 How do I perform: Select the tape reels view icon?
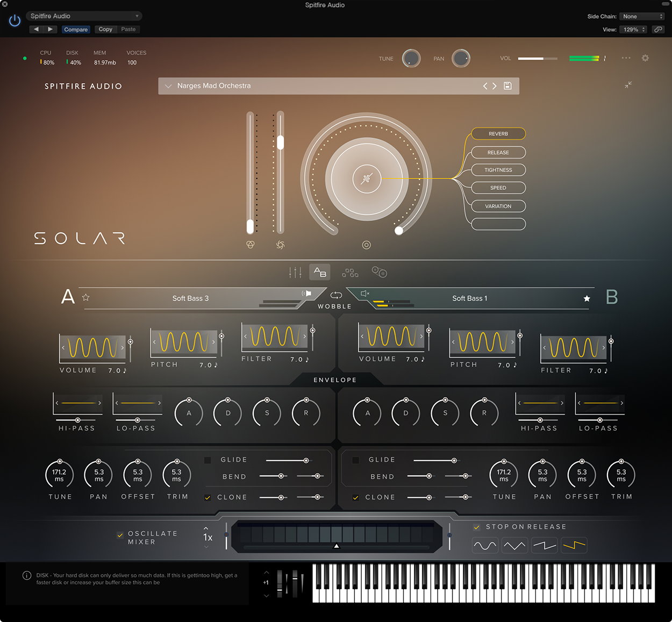379,272
